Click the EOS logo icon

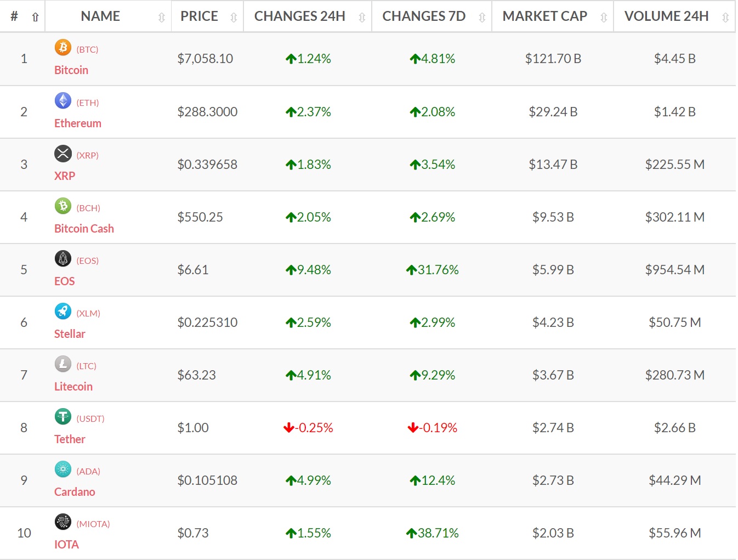(x=63, y=258)
